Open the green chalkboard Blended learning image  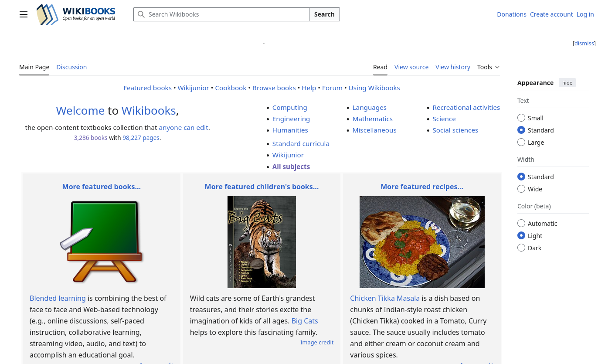[102, 242]
